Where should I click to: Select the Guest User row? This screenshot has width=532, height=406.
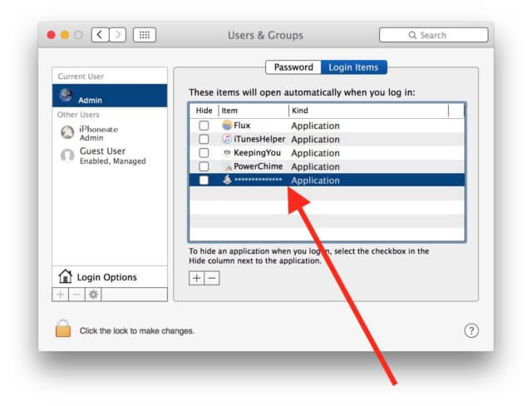click(x=110, y=156)
